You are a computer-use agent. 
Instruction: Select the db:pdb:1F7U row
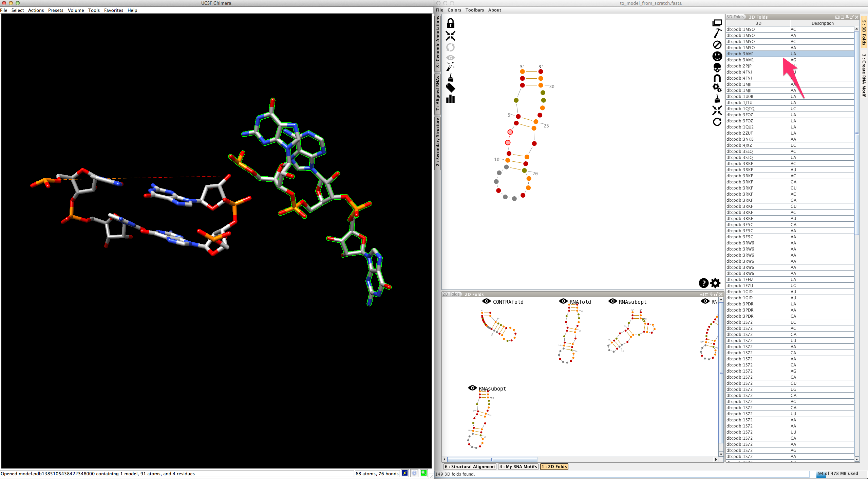pyautogui.click(x=790, y=285)
